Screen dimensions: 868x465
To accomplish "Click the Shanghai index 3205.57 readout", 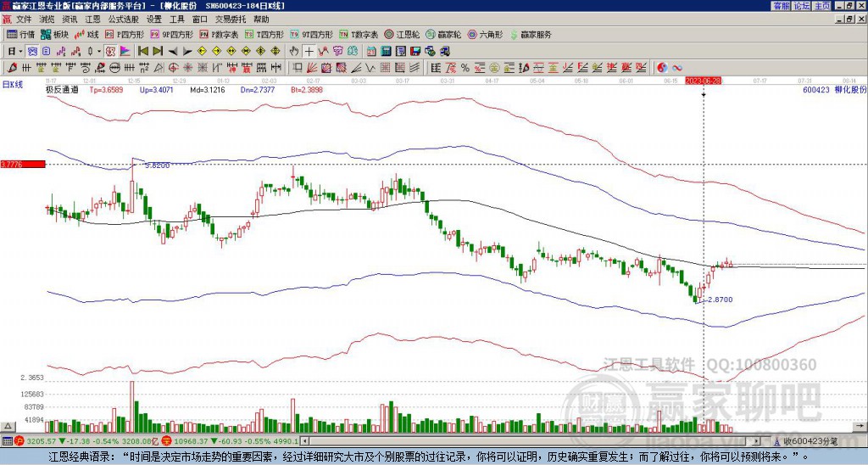I will (42, 441).
